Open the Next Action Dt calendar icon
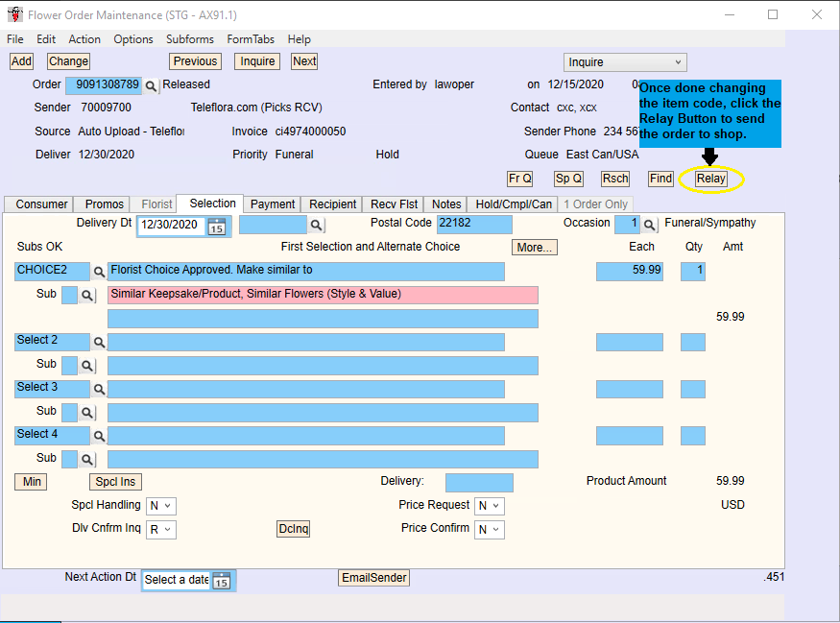The height and width of the screenshot is (623, 840). click(221, 581)
